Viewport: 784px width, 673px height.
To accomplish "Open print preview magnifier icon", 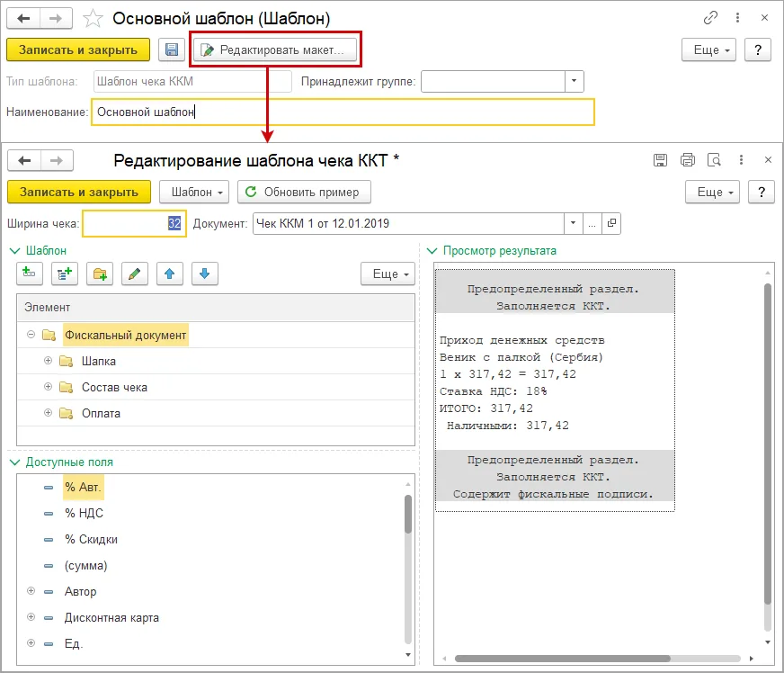I will 714,160.
